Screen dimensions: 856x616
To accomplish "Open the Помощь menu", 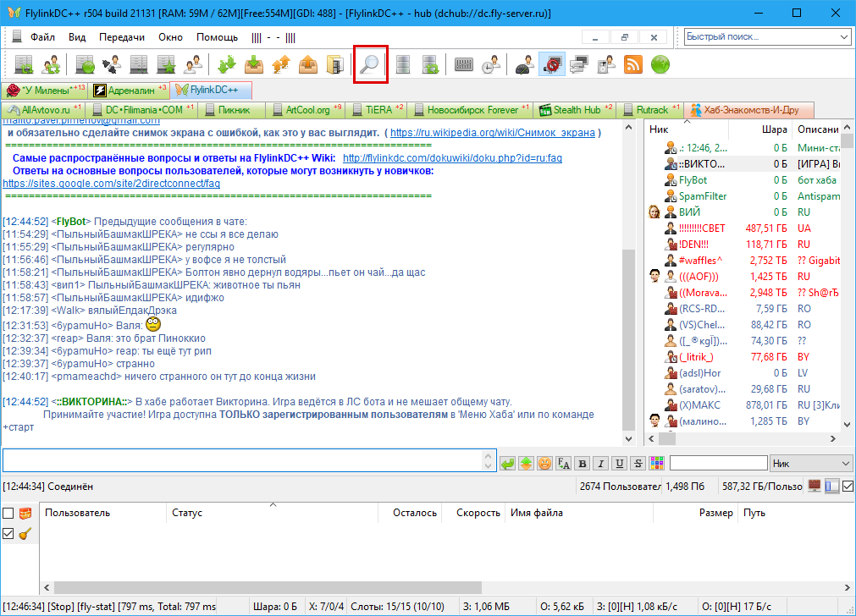I will pyautogui.click(x=217, y=37).
